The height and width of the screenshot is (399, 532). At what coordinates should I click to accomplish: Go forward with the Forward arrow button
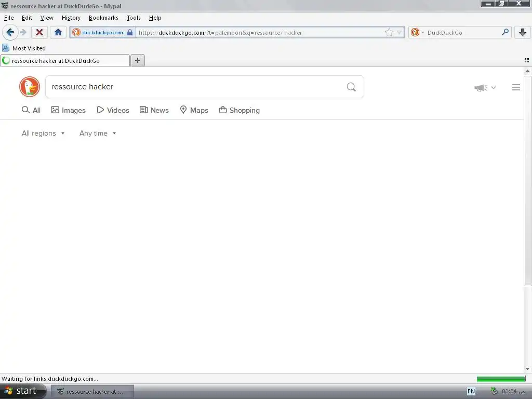[x=23, y=33]
